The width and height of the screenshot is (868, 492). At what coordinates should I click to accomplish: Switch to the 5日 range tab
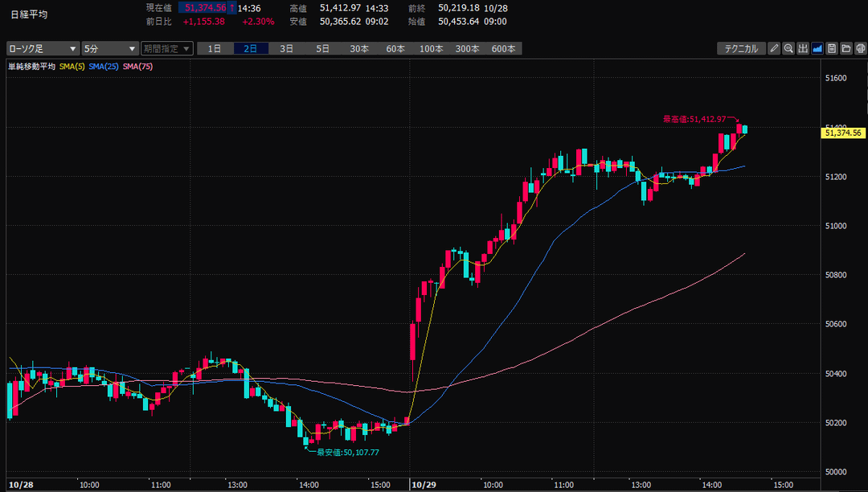click(x=323, y=48)
